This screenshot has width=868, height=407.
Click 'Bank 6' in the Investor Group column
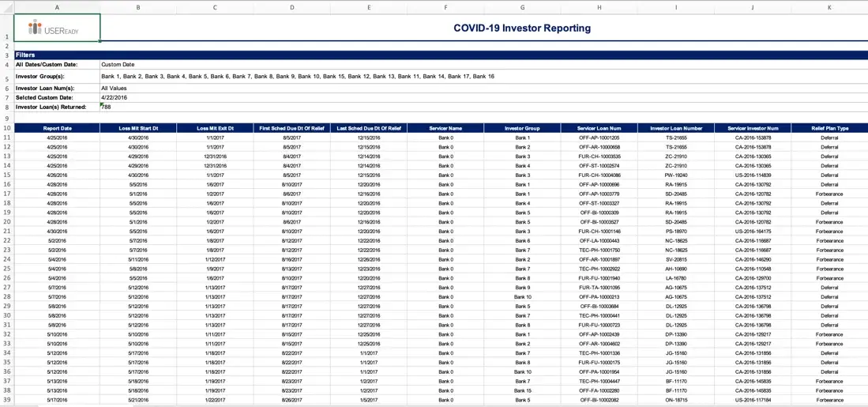coord(523,240)
